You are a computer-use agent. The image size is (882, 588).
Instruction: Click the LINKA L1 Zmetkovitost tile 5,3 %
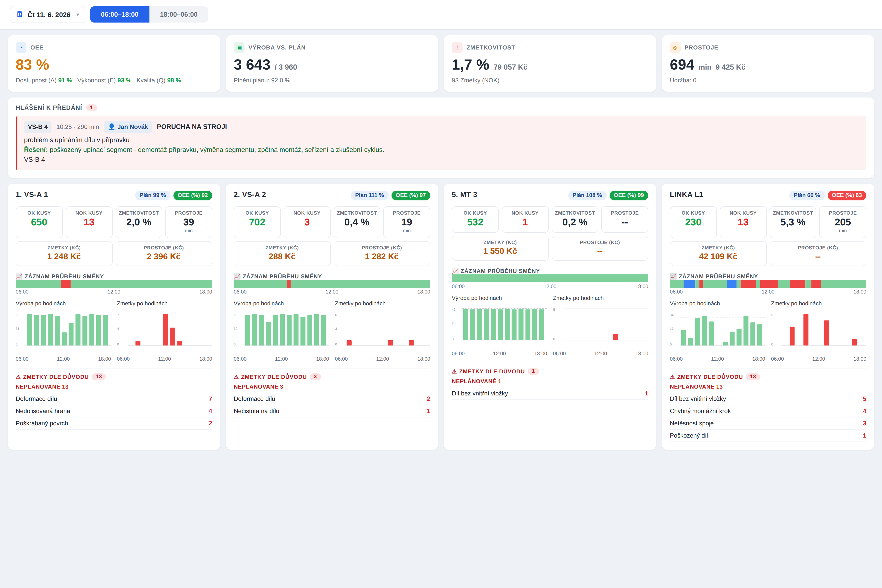[x=793, y=222]
